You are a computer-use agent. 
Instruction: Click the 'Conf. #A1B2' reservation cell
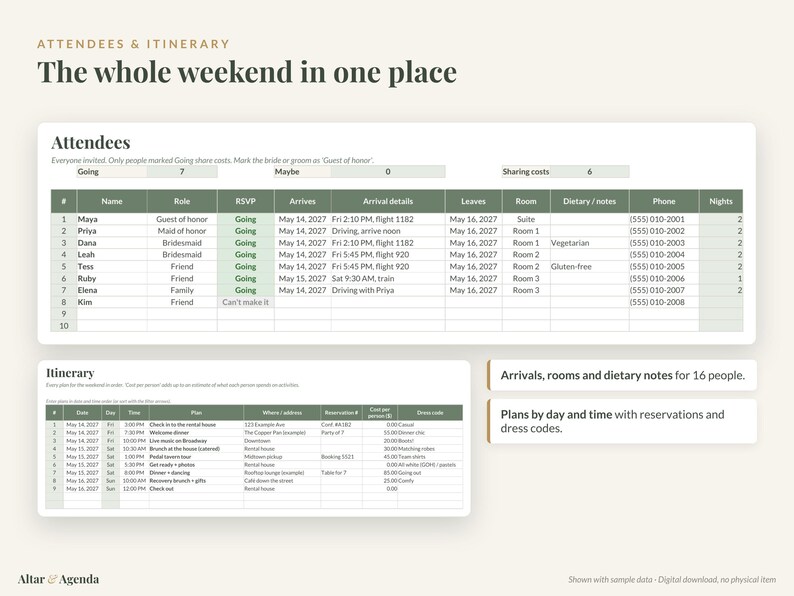(341, 425)
